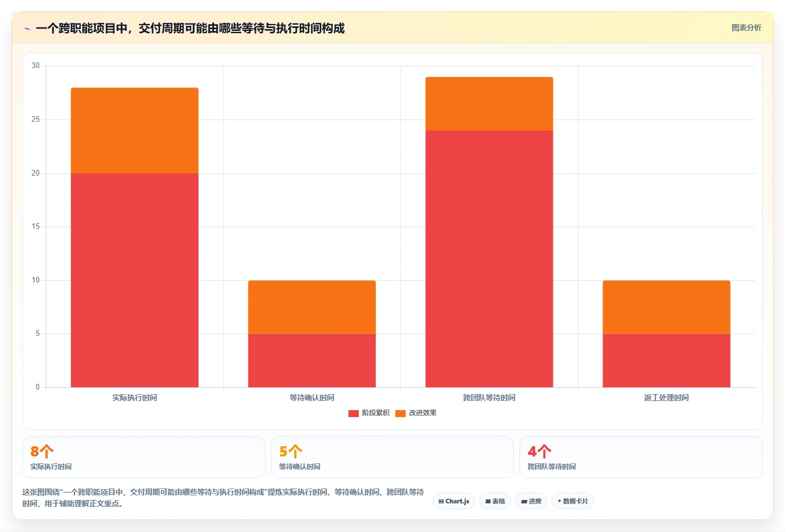
Task: Click the 表格 tag
Action: [x=495, y=501]
